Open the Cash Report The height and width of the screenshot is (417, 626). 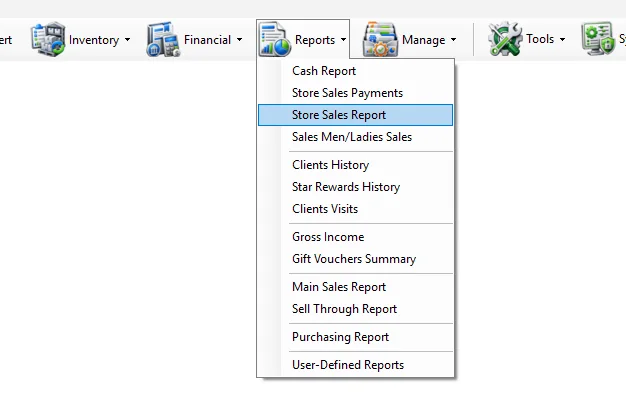pos(355,71)
